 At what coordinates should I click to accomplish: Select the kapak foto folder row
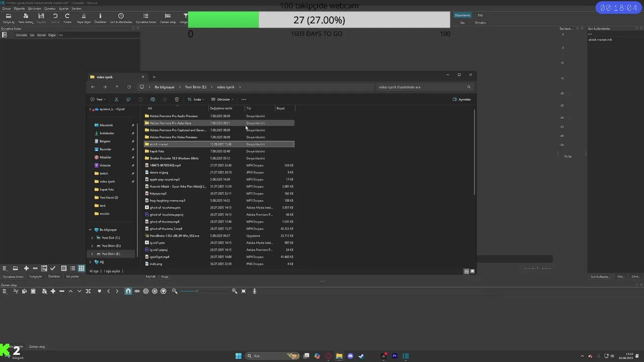[219, 151]
